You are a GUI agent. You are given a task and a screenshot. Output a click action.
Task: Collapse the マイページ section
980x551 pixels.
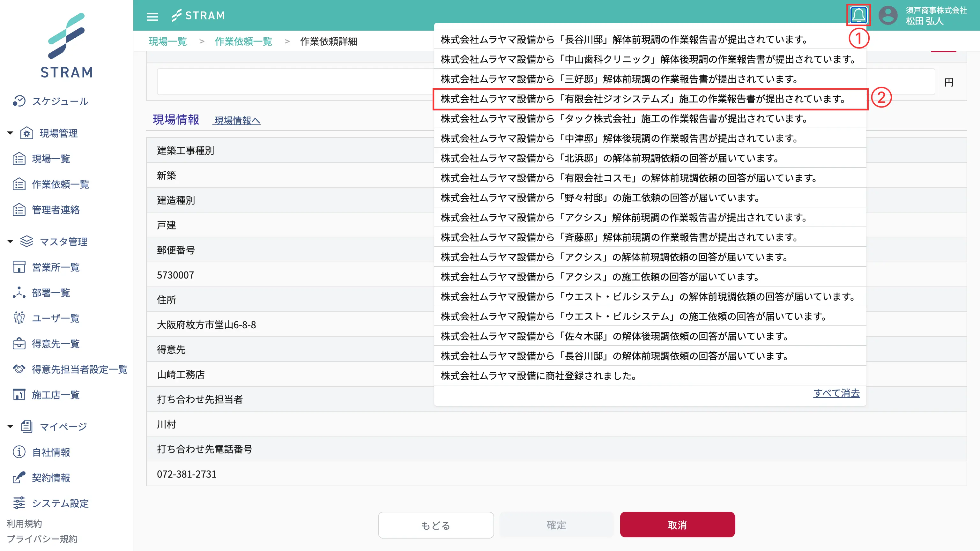click(10, 426)
